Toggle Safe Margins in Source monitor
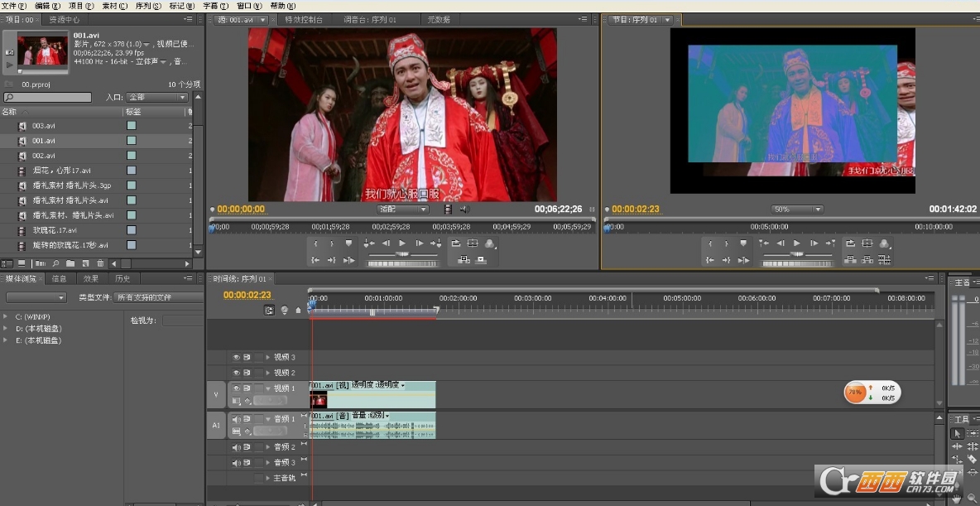 tap(472, 243)
